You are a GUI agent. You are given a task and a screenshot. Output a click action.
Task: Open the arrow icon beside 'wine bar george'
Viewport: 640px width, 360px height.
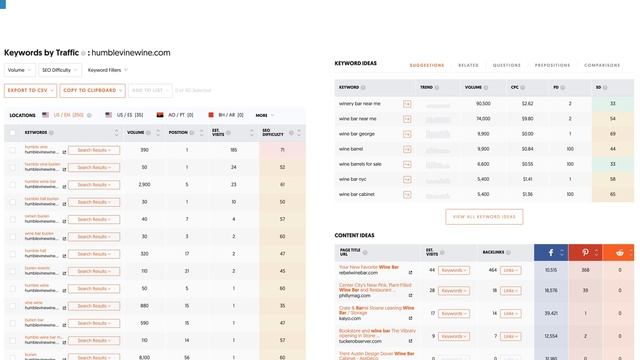(407, 134)
